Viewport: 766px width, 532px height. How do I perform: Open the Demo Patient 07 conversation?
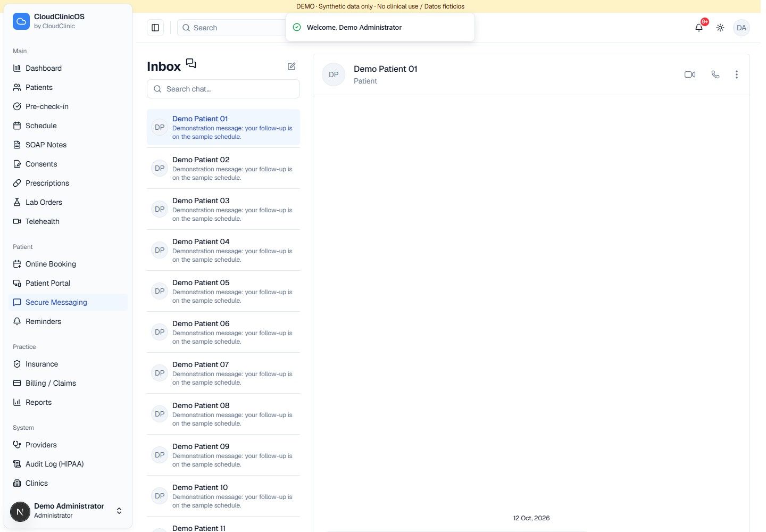(223, 373)
